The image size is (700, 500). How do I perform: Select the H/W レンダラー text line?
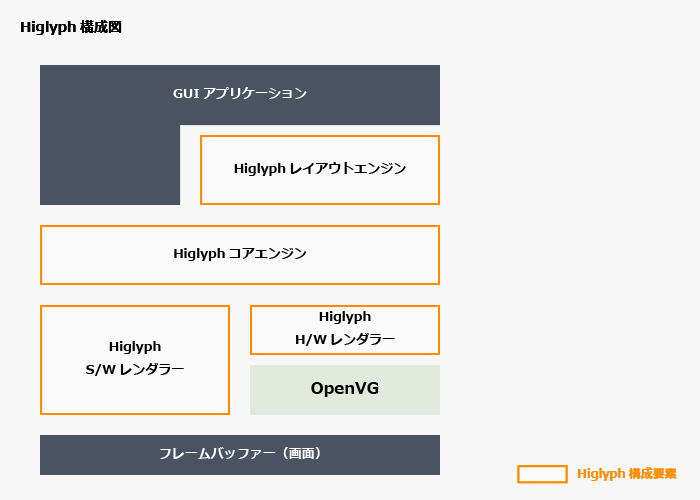345,340
